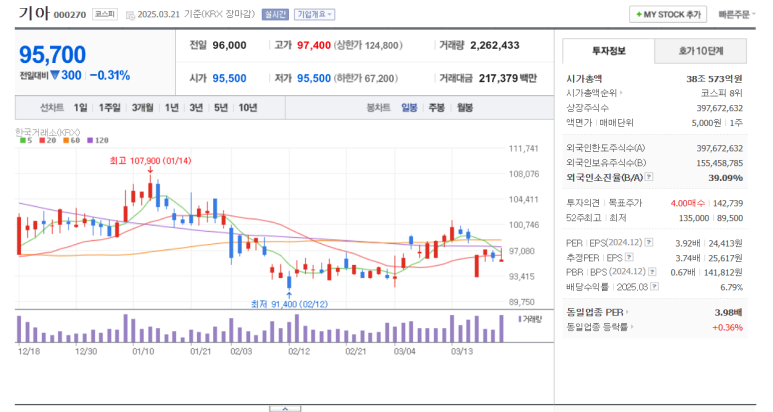
Task: Click the 코스피 8위 rank value
Action: click(x=721, y=93)
